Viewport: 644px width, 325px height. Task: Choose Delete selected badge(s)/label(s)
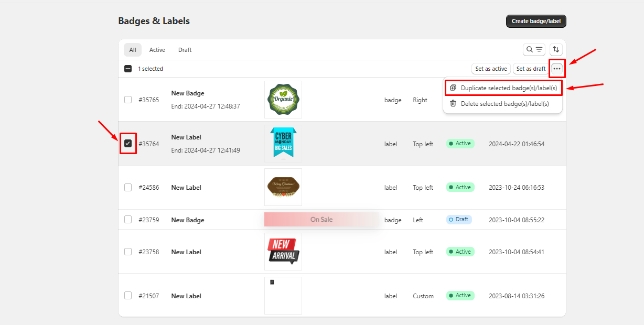pyautogui.click(x=505, y=104)
